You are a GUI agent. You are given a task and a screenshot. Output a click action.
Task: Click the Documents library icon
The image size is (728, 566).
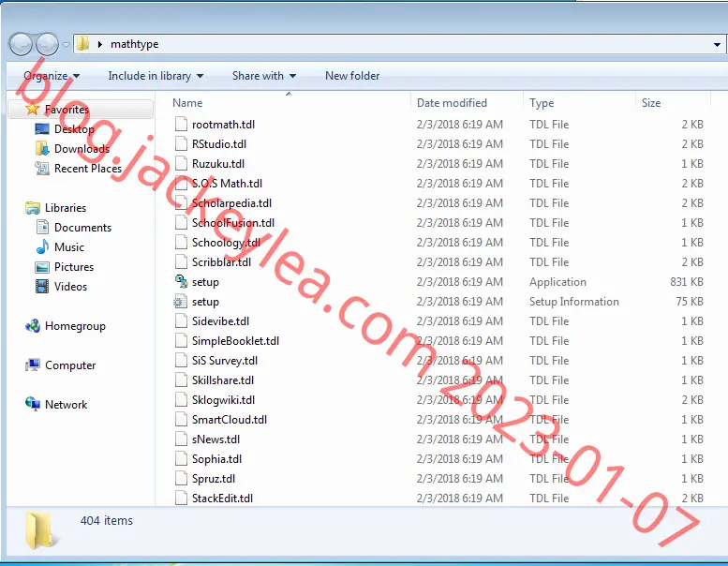[x=42, y=228]
